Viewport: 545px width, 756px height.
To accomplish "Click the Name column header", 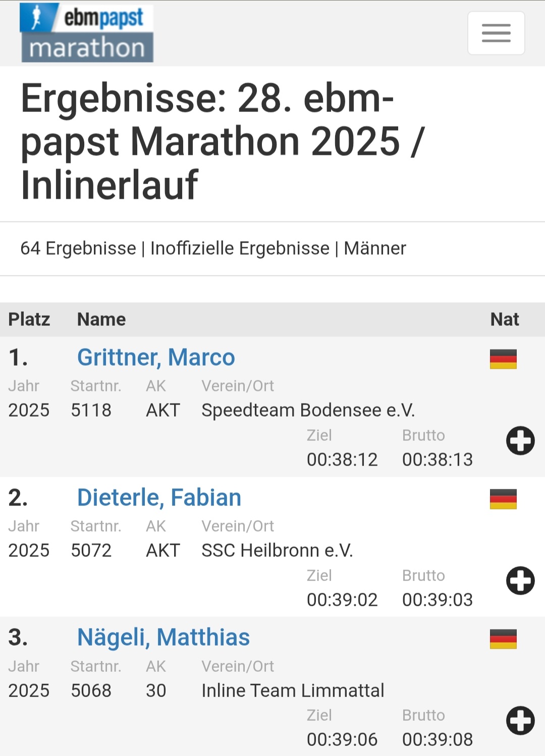I will click(101, 319).
